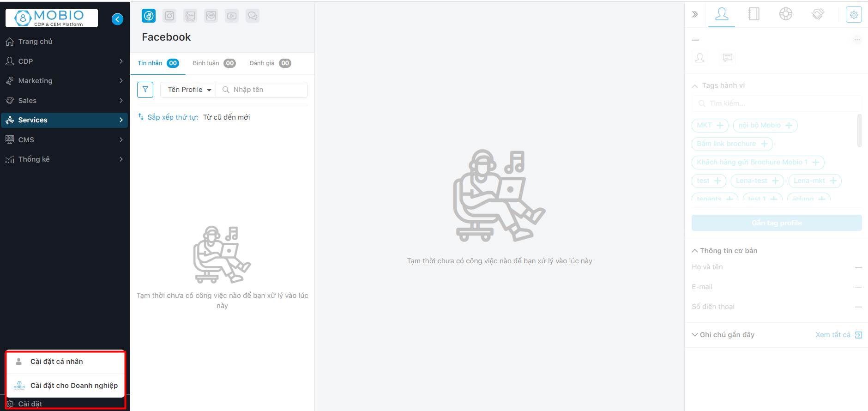Click the E-mail row
The height and width of the screenshot is (411, 868).
777,287
